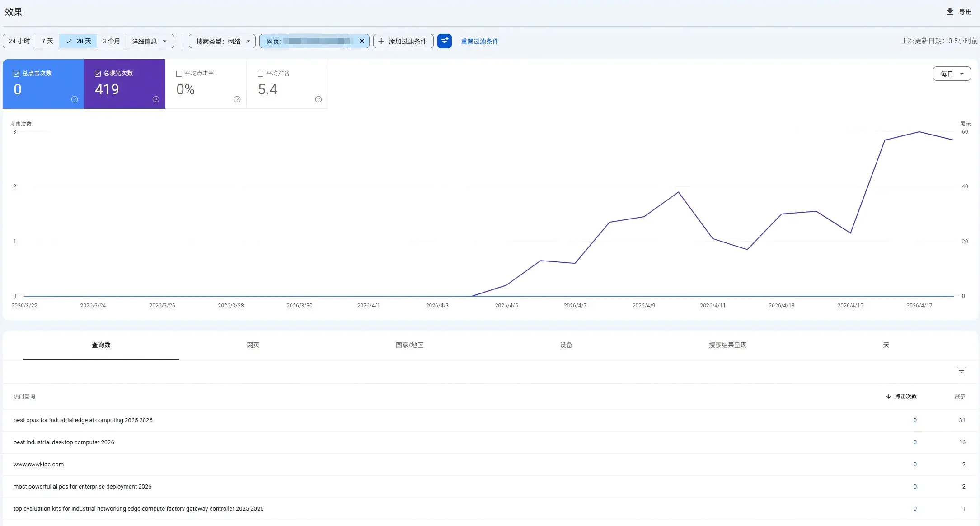The width and height of the screenshot is (980, 526).
Task: Toggle the 总曝光次数 checkbox
Action: [x=98, y=74]
